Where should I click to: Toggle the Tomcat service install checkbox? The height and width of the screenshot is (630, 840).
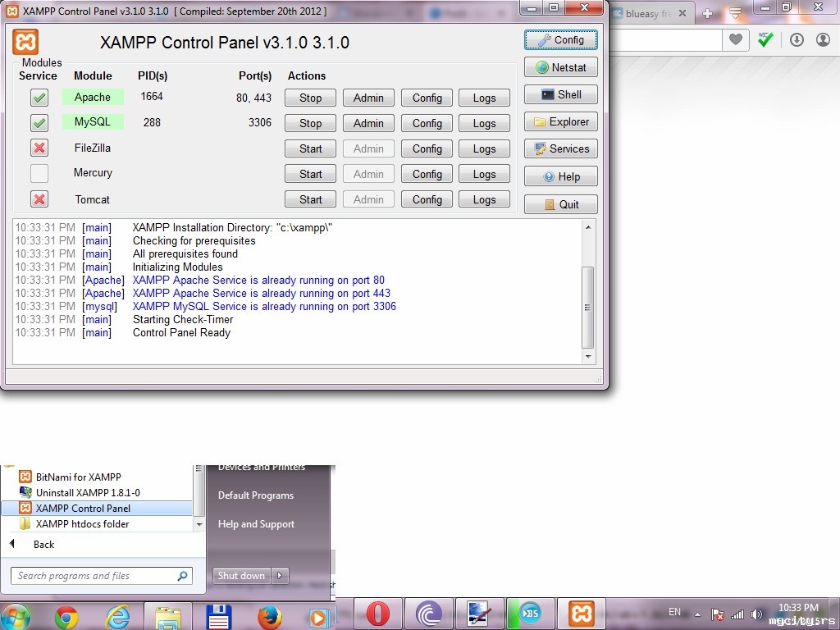tap(39, 199)
